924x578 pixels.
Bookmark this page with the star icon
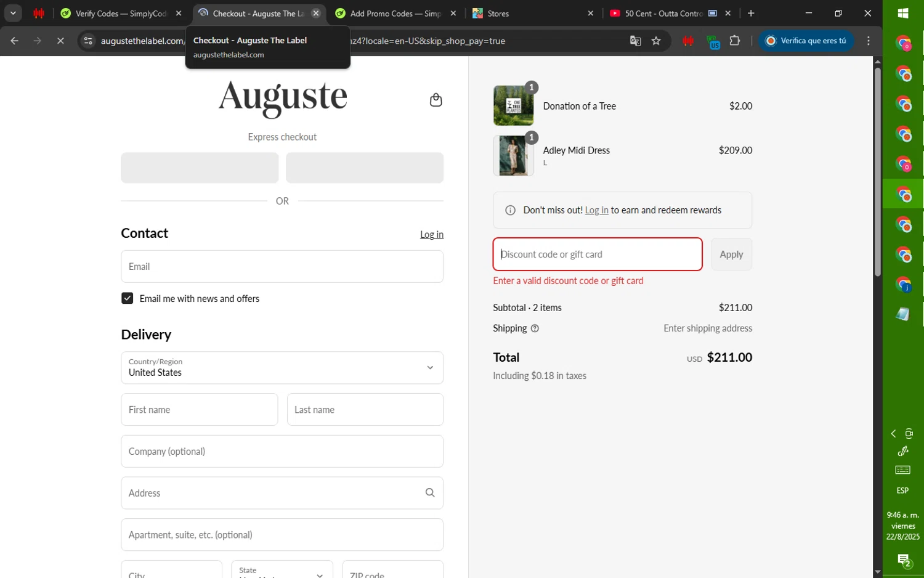656,41
